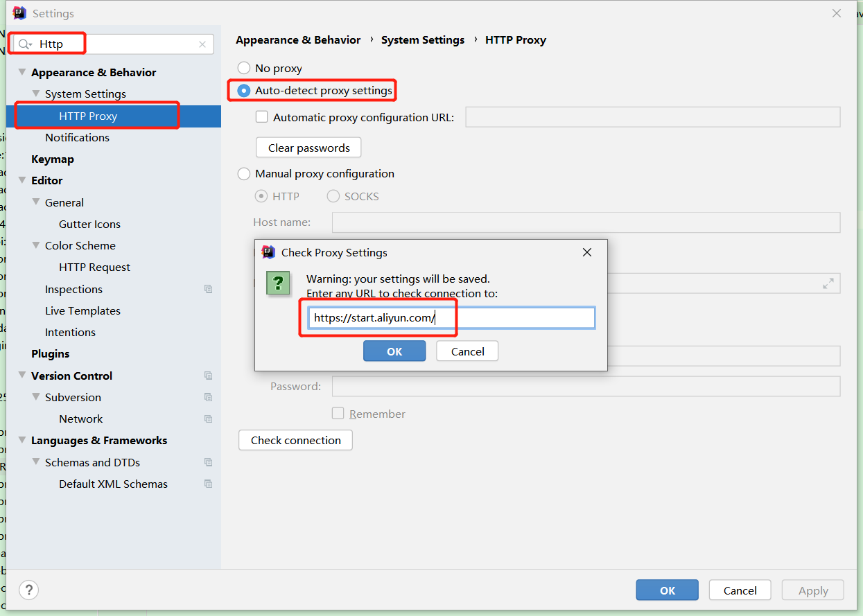The image size is (863, 616).
Task: Clear the search field with the X icon
Action: pos(202,44)
